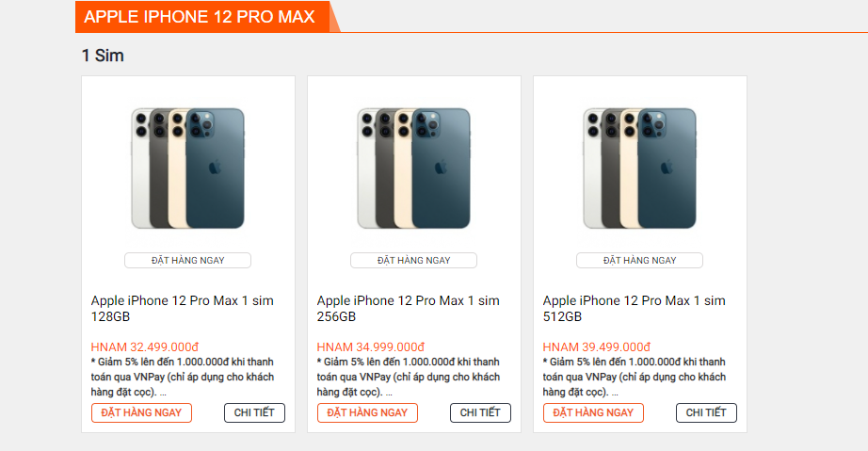
Task: Click the HNAM 39.499.000đ price text
Action: [597, 346]
